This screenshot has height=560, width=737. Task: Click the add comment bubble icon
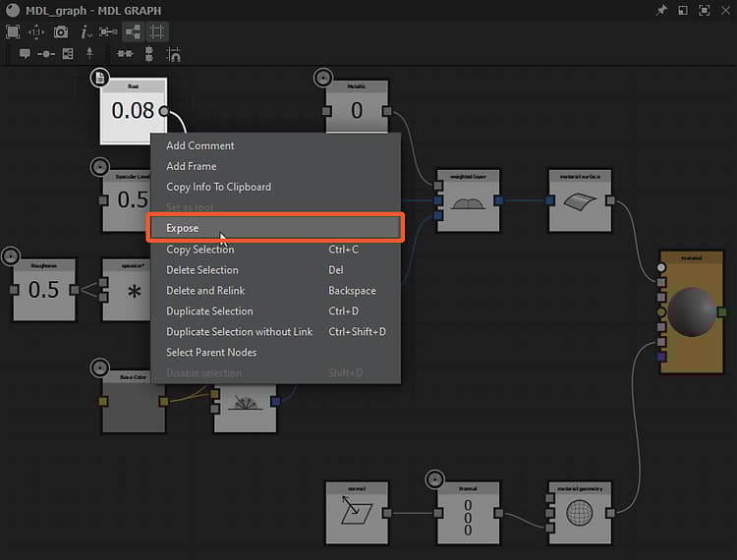[25, 54]
